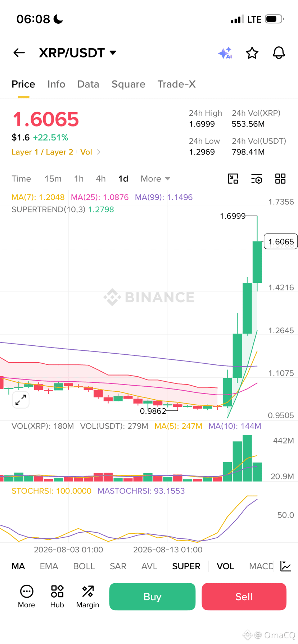The image size is (298, 644).
Task: Open price alert bell icon
Action: (x=279, y=53)
